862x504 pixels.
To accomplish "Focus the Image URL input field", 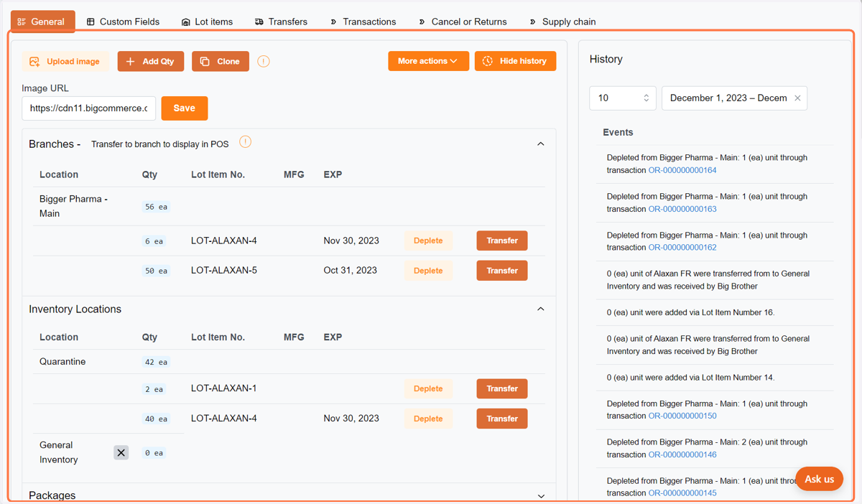I will click(89, 108).
